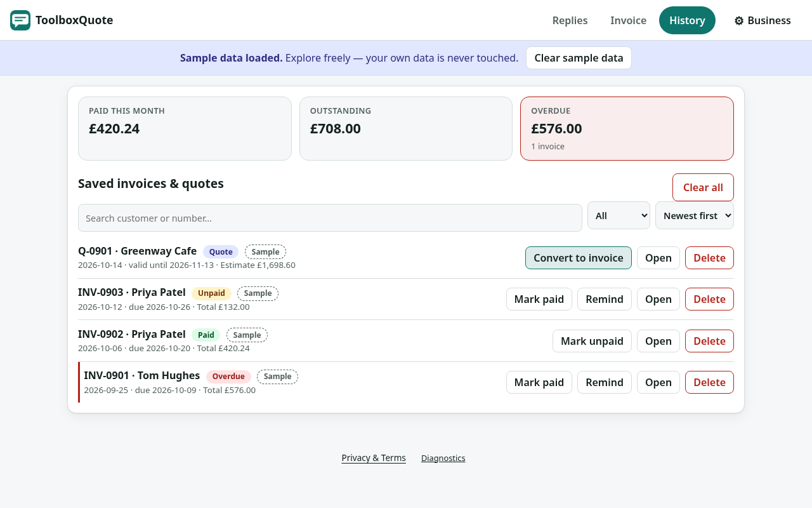Send reminder for INV-0903

(x=605, y=299)
